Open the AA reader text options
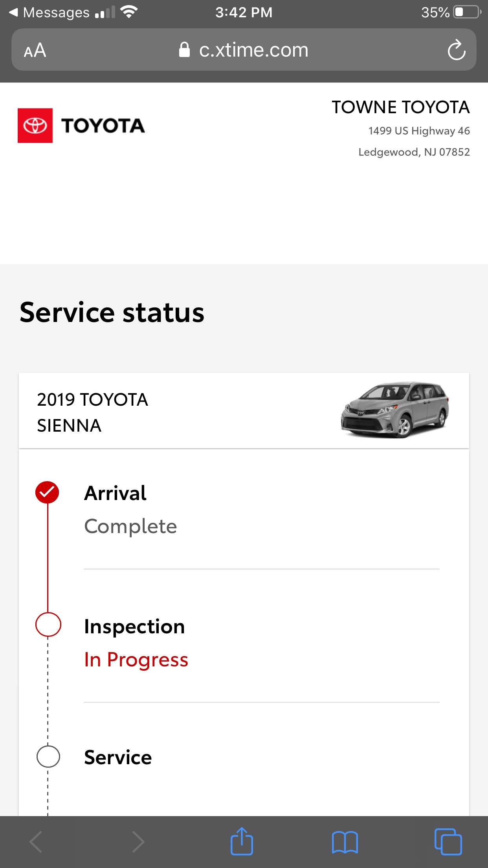The image size is (488, 868). click(x=35, y=50)
